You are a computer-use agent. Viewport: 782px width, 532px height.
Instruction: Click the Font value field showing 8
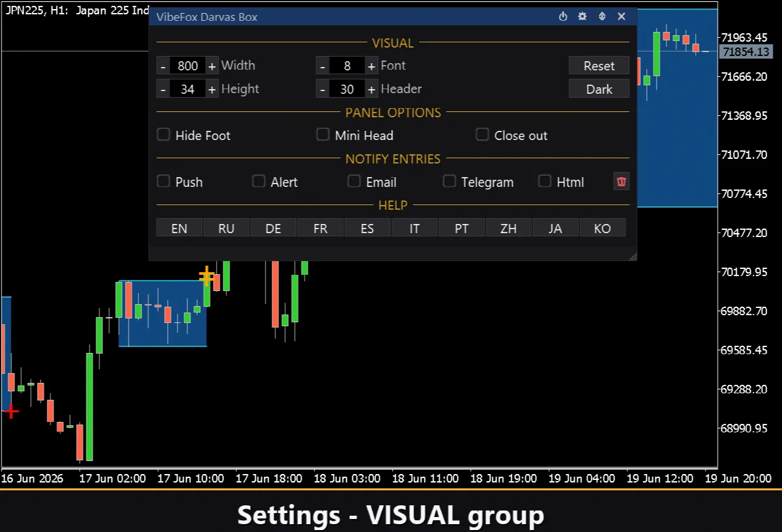tap(347, 66)
